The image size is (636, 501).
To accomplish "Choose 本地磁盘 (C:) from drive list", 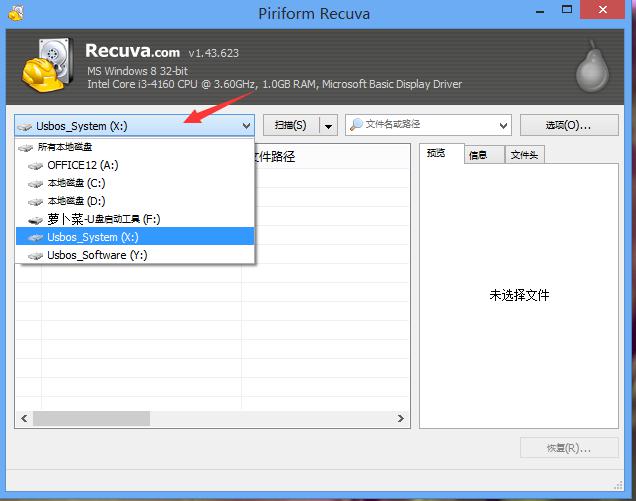I will tap(135, 183).
